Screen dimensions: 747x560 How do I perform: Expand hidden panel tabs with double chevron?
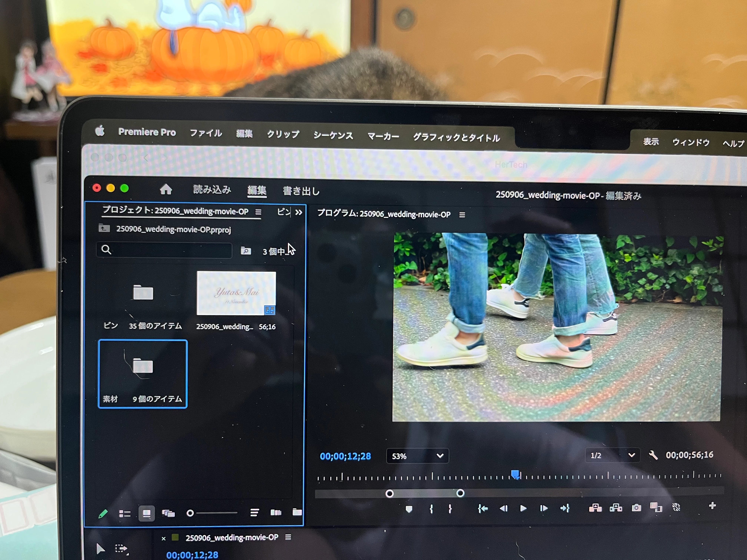coord(298,212)
